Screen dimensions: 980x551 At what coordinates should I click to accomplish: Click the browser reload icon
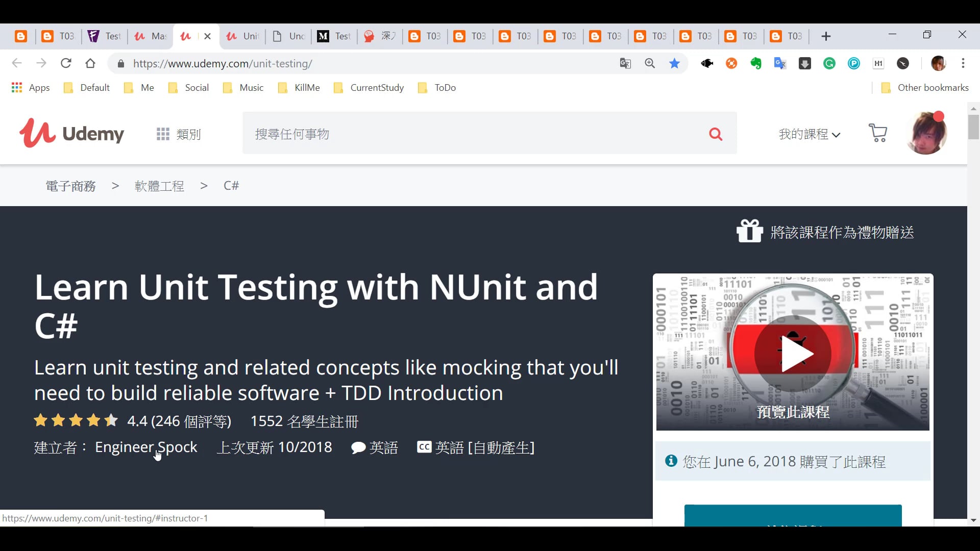66,63
